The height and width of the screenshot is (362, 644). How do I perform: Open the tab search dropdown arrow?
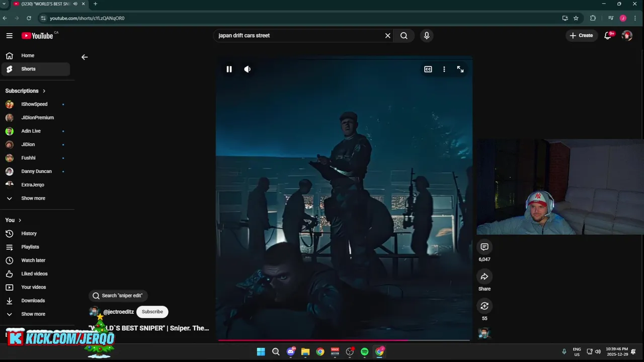pos(4,4)
